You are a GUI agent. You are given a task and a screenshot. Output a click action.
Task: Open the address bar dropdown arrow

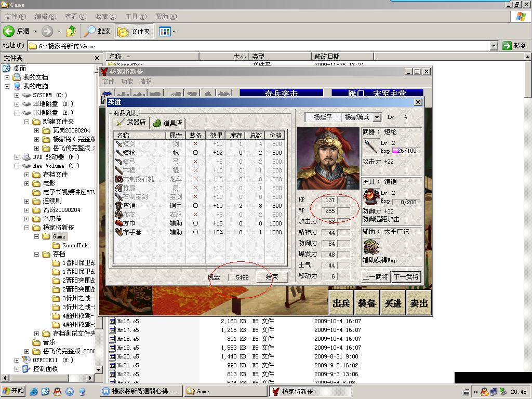click(x=494, y=46)
